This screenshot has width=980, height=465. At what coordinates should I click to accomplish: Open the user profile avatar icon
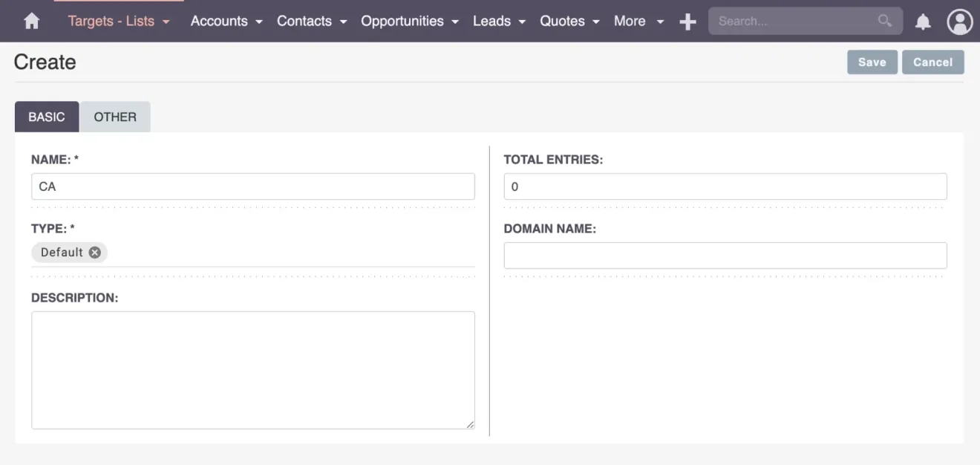(959, 21)
